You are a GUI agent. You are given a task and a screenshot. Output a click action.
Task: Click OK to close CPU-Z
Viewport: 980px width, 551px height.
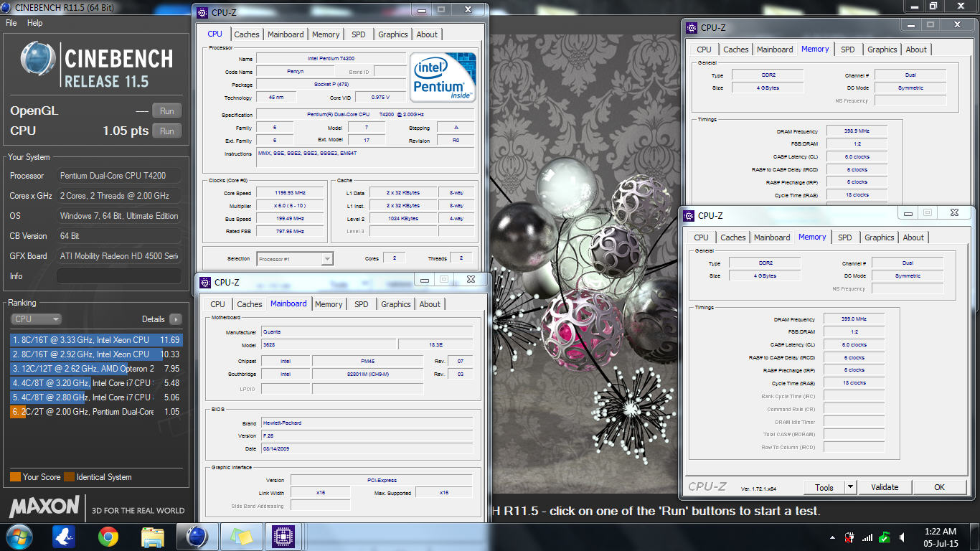tap(940, 487)
